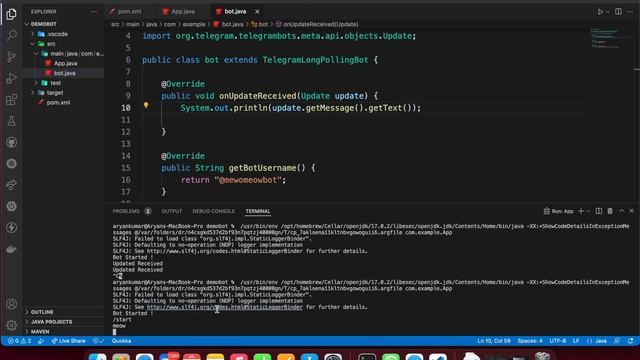Open the Manage settings gear
The height and width of the screenshot is (360, 640).
point(11,325)
